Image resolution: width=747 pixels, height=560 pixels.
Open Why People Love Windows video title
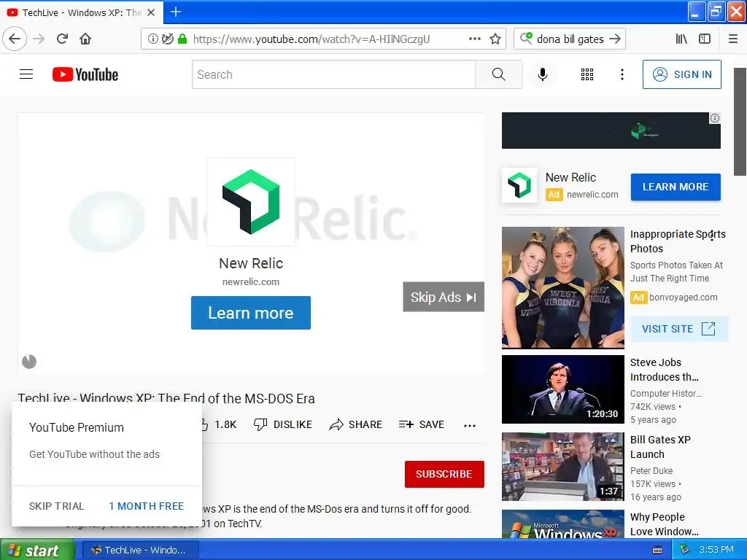click(664, 524)
